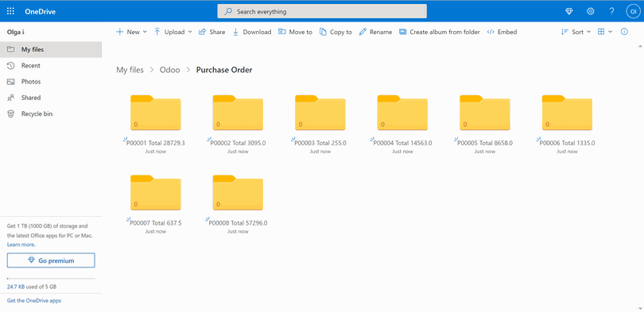The image size is (644, 312).
Task: Open the New dropdown menu
Action: 131,32
